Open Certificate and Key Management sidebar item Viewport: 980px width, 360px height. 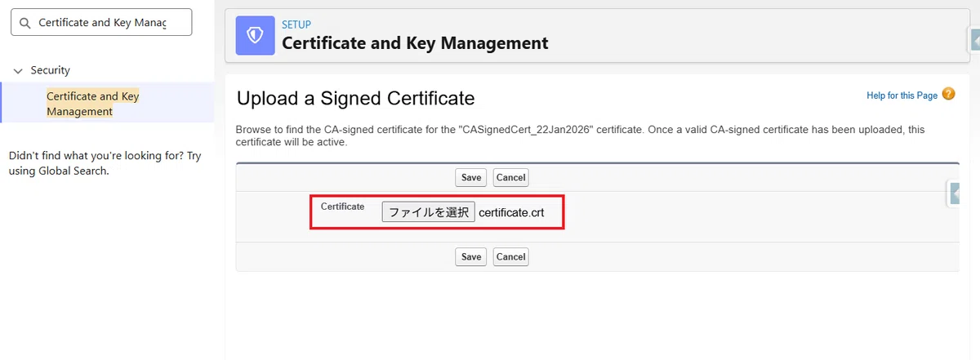[x=93, y=104]
